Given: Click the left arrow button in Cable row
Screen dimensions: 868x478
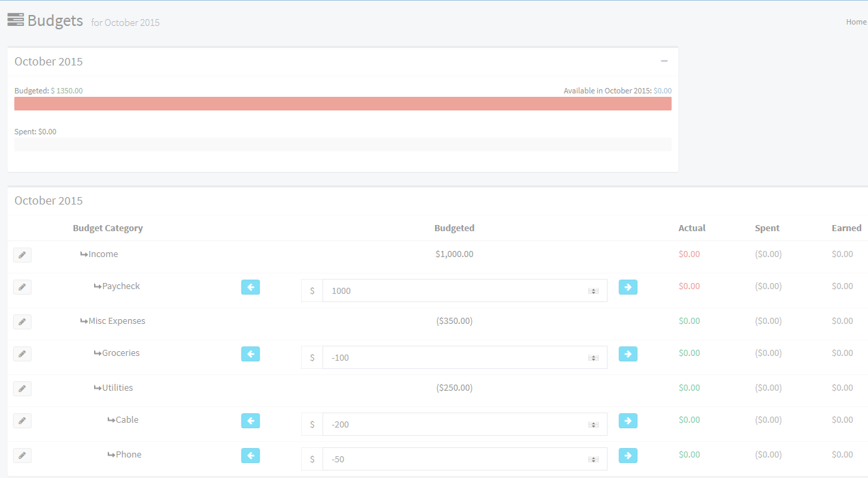Looking at the screenshot, I should [x=250, y=421].
